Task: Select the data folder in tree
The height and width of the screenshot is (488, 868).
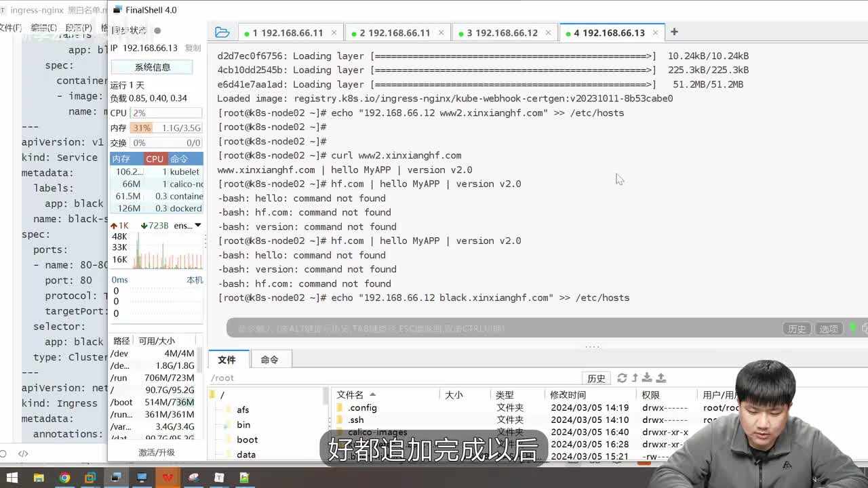Action: tap(246, 455)
